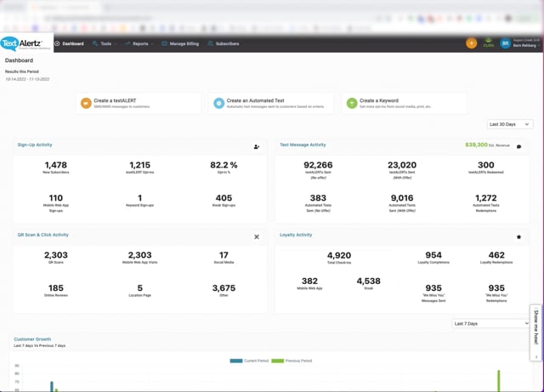Select the Dashboard nav item
Image resolution: width=544 pixels, height=392 pixels.
69,43
